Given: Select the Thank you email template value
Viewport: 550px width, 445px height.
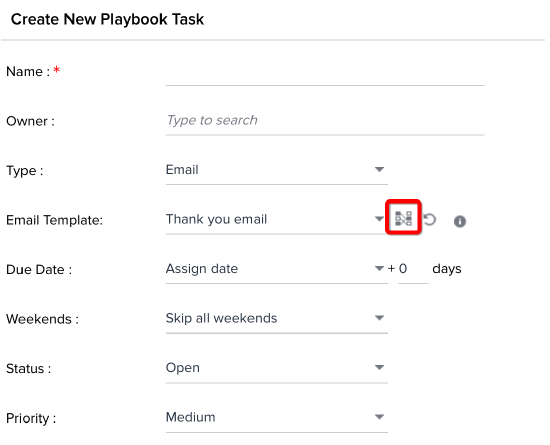Looking at the screenshot, I should point(216,220).
